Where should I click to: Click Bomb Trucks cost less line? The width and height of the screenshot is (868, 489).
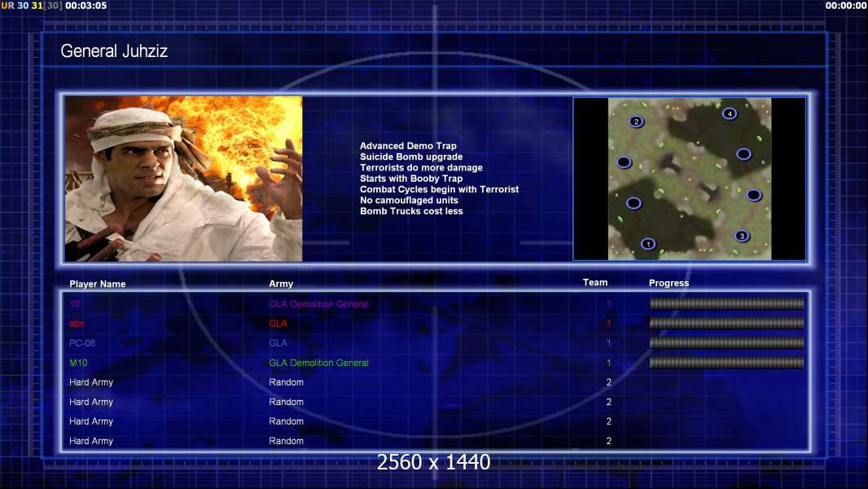click(x=411, y=211)
